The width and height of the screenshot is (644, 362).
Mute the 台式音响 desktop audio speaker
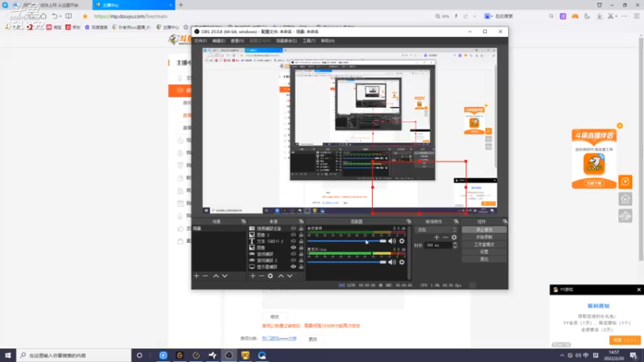392,241
